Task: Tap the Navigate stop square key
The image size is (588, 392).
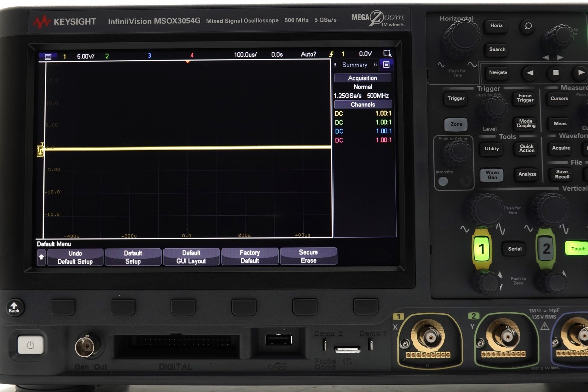Action: [x=556, y=73]
